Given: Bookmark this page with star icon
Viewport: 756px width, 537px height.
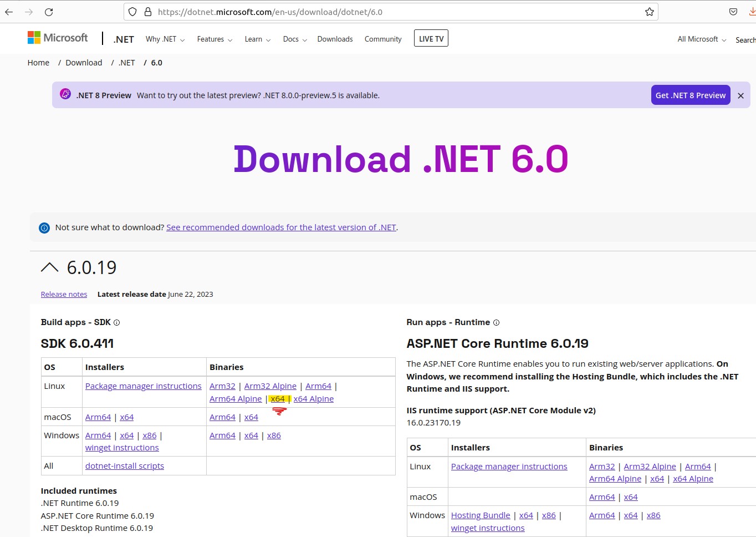Looking at the screenshot, I should (650, 12).
